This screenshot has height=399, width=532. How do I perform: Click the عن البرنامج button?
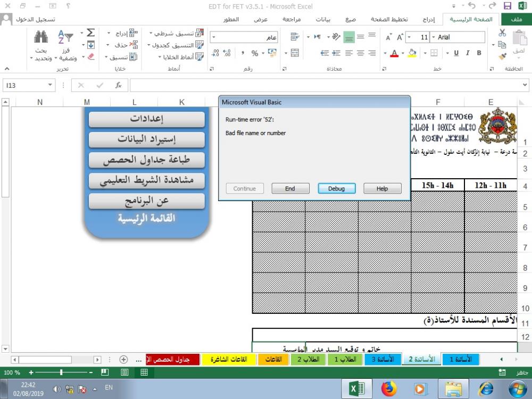pyautogui.click(x=147, y=201)
